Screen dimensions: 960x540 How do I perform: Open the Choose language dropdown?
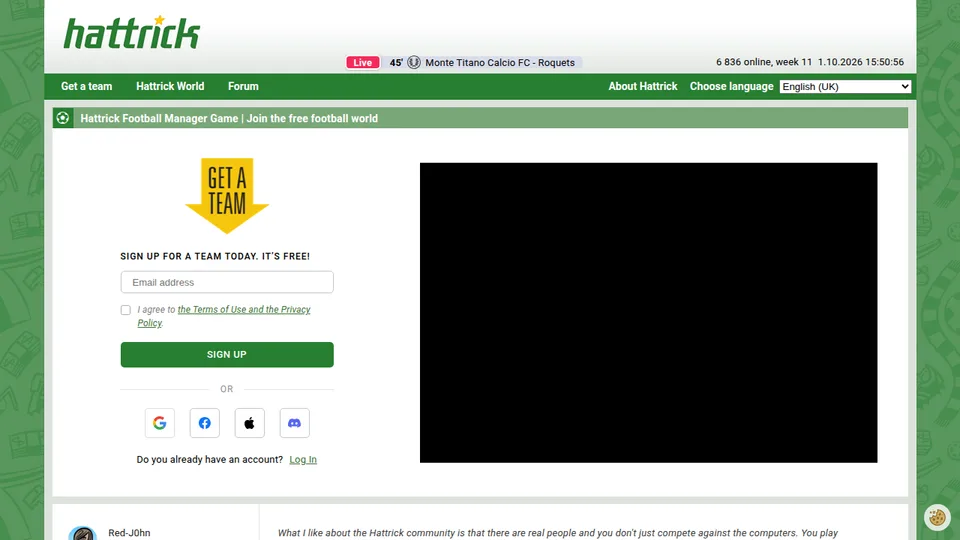tap(845, 86)
